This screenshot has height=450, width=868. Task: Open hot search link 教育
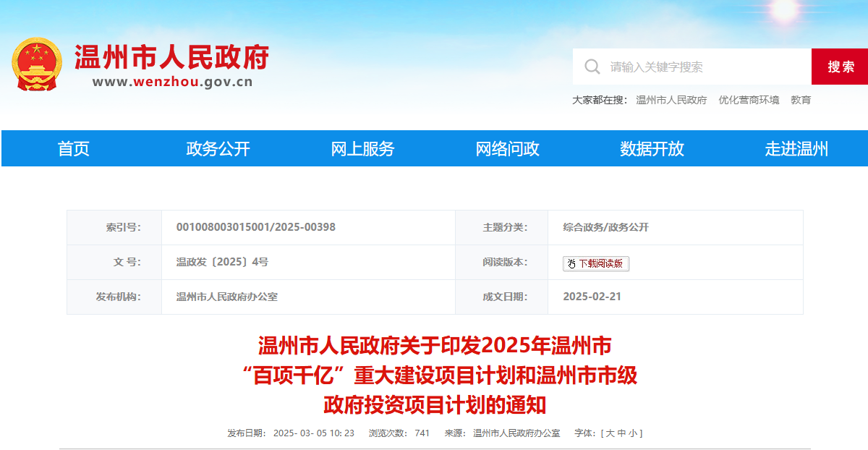[801, 100]
